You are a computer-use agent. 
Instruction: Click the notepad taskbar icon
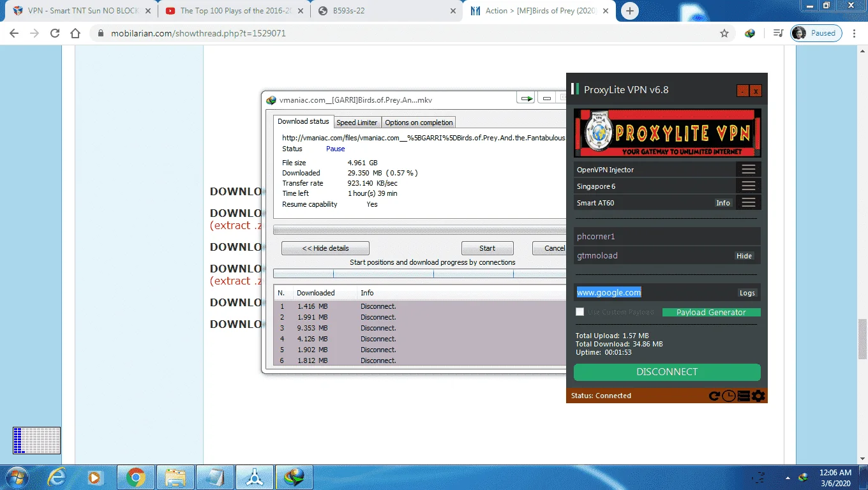214,477
